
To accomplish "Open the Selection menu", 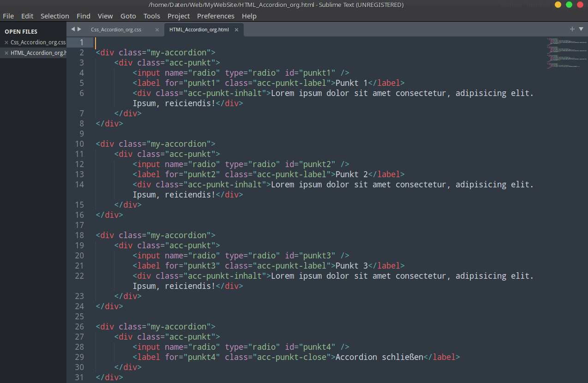I will 54,16.
